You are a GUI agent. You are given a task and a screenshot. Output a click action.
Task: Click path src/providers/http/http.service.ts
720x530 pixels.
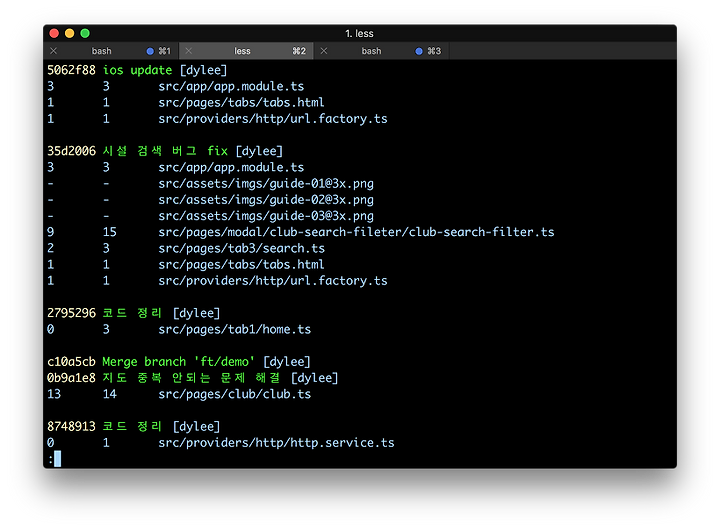point(276,443)
